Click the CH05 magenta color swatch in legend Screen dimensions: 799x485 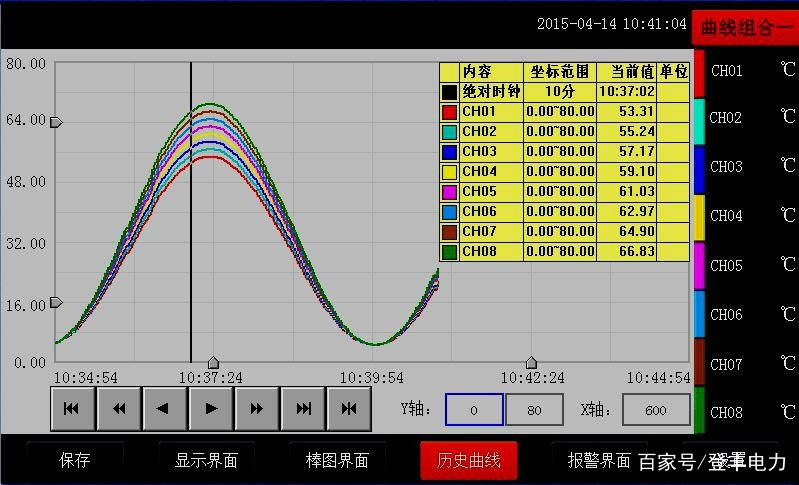[x=449, y=192]
